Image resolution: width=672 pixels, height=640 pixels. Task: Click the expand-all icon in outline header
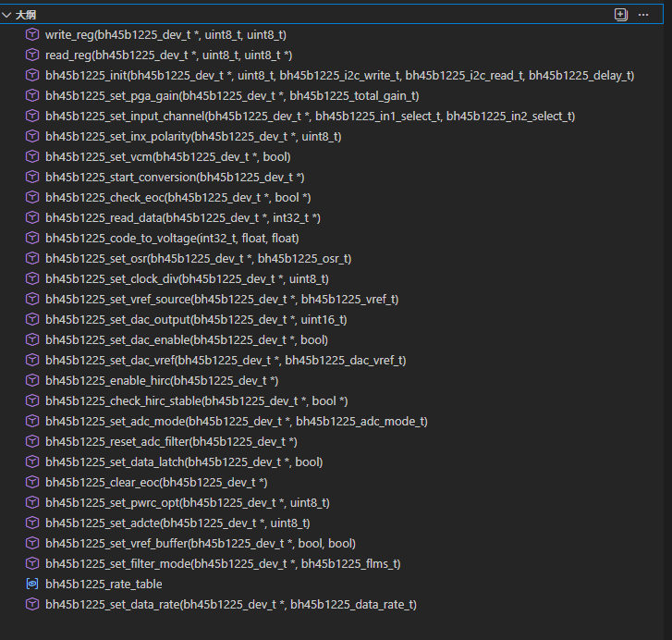coord(620,15)
